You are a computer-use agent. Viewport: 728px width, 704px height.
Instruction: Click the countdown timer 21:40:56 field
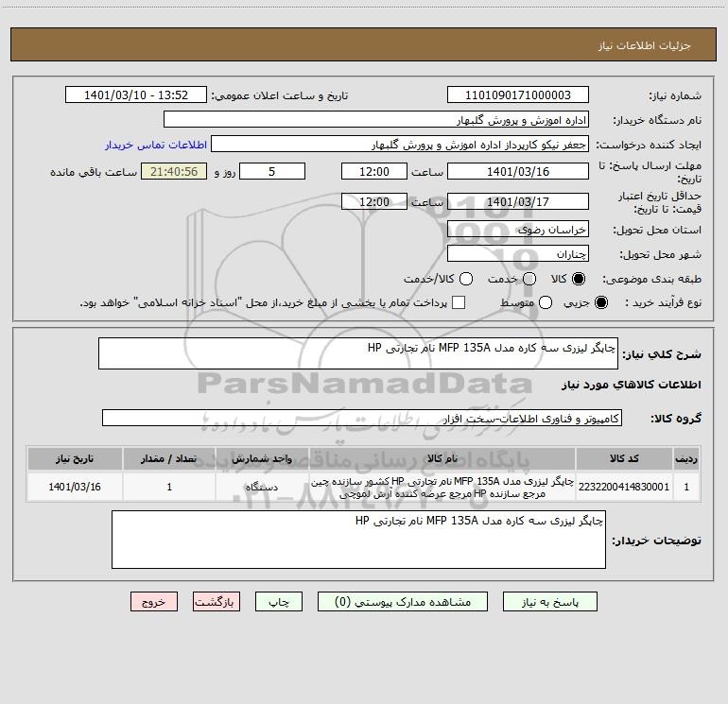[174, 171]
